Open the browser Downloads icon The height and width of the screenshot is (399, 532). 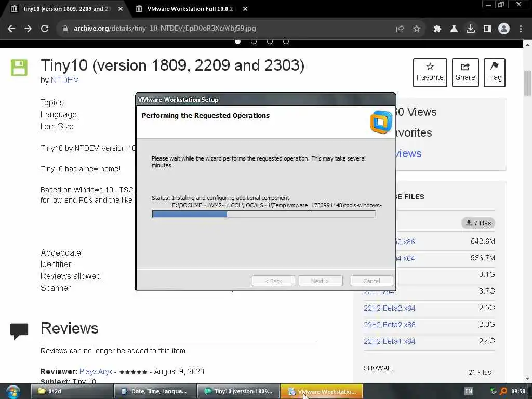coord(471,29)
